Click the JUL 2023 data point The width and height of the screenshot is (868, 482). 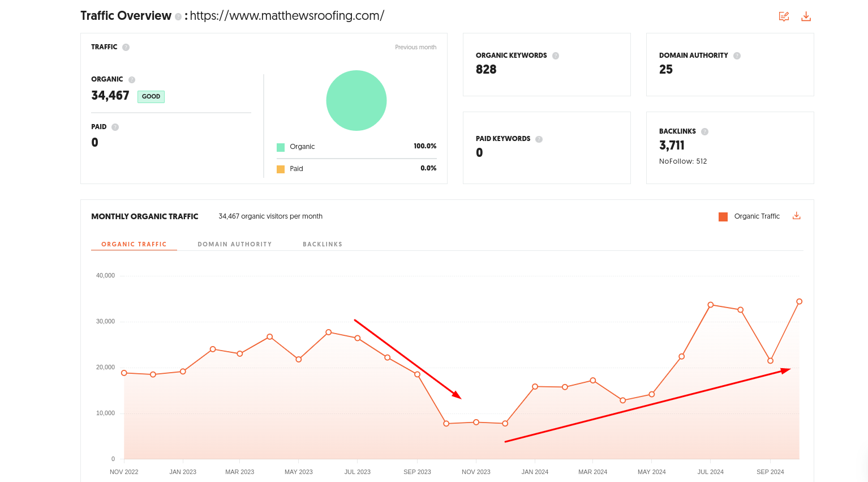358,338
